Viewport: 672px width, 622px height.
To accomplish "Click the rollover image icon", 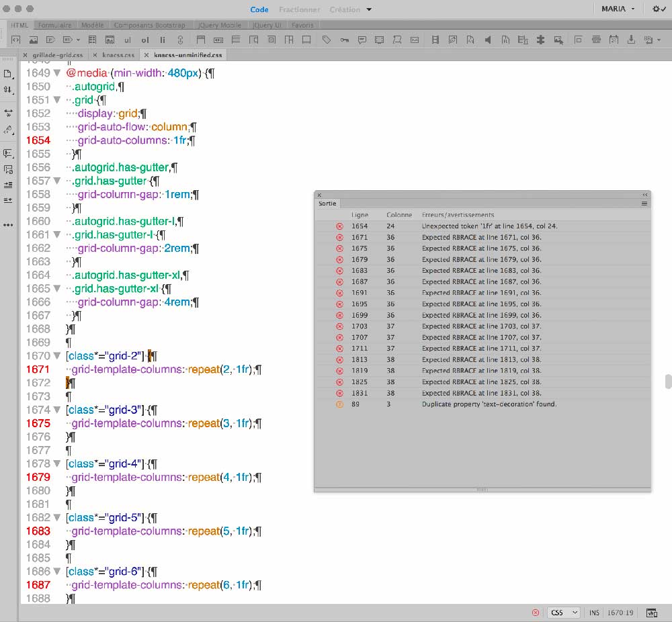I will point(558,40).
